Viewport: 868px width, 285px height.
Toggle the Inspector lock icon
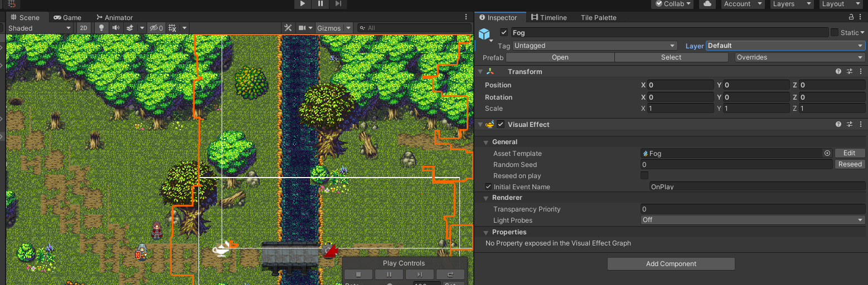[x=851, y=17]
